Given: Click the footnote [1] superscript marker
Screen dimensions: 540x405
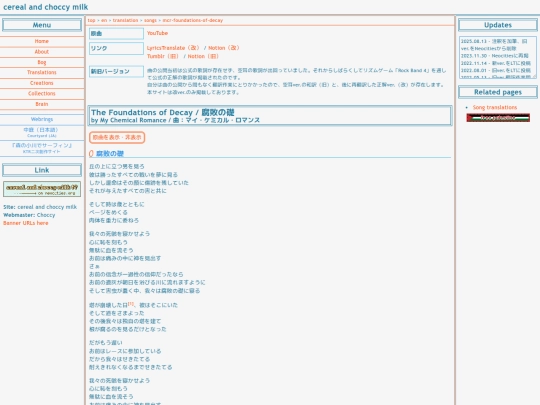Looking at the screenshot, I should tap(131, 304).
